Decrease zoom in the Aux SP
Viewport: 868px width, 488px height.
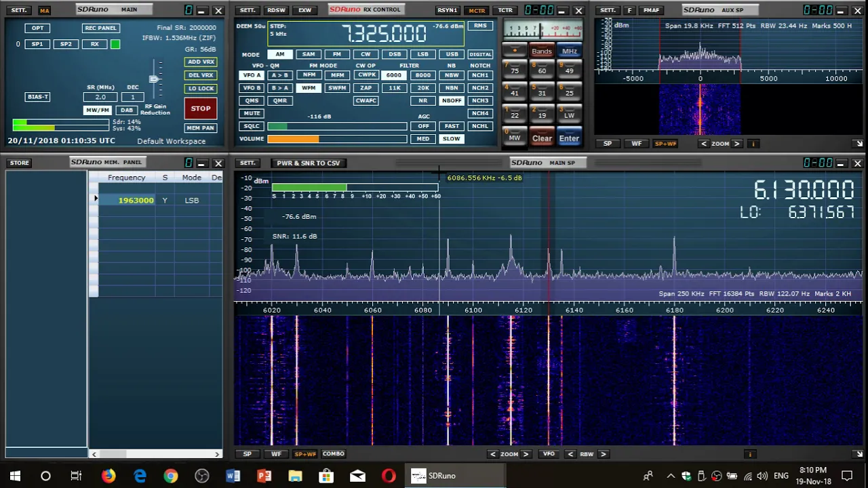(704, 144)
